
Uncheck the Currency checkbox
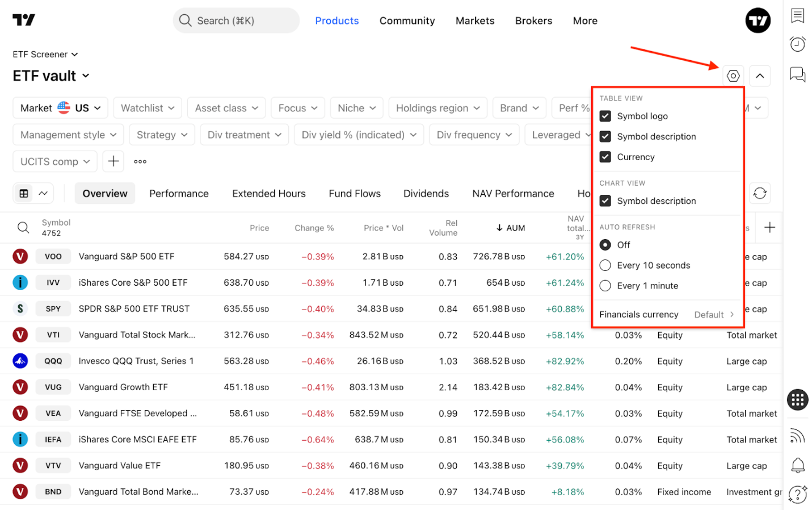point(605,157)
